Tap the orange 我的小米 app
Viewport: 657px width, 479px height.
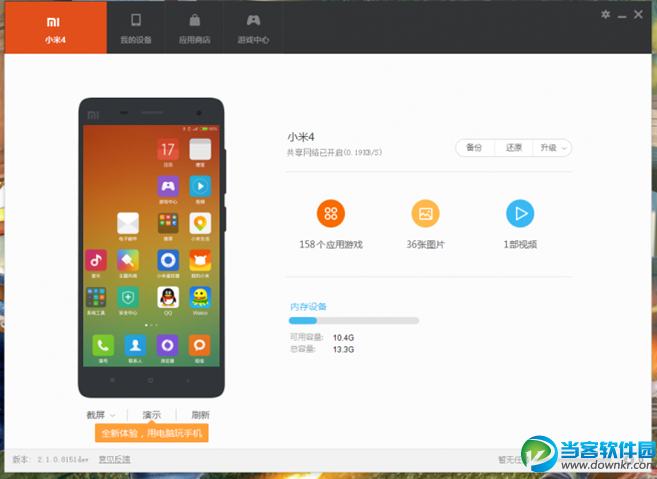(x=200, y=260)
